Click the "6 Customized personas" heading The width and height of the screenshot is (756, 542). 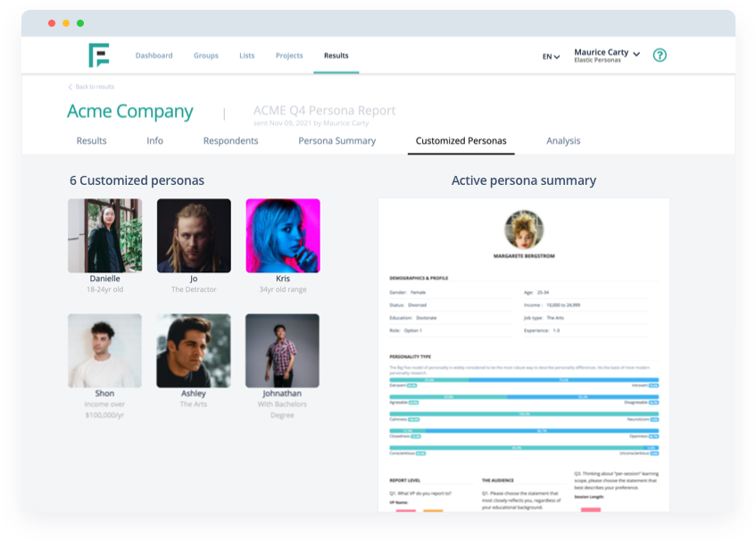coord(137,180)
